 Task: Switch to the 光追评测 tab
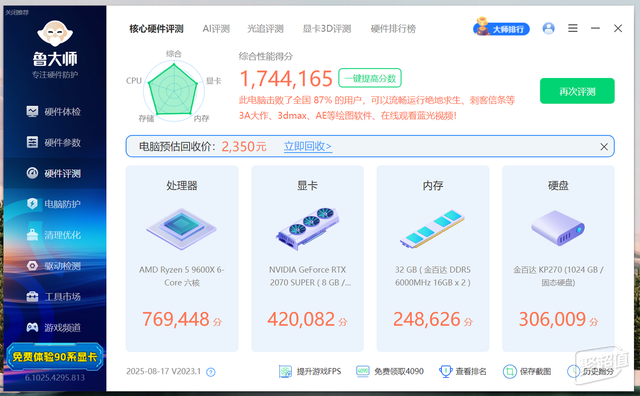(x=265, y=29)
